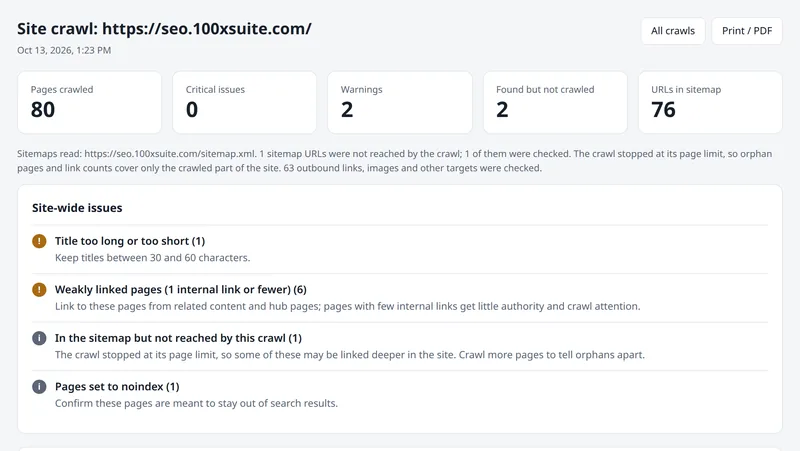Click the crawl stopped at its page limit description
Image resolution: width=800 pixels, height=451 pixels.
pyautogui.click(x=349, y=355)
